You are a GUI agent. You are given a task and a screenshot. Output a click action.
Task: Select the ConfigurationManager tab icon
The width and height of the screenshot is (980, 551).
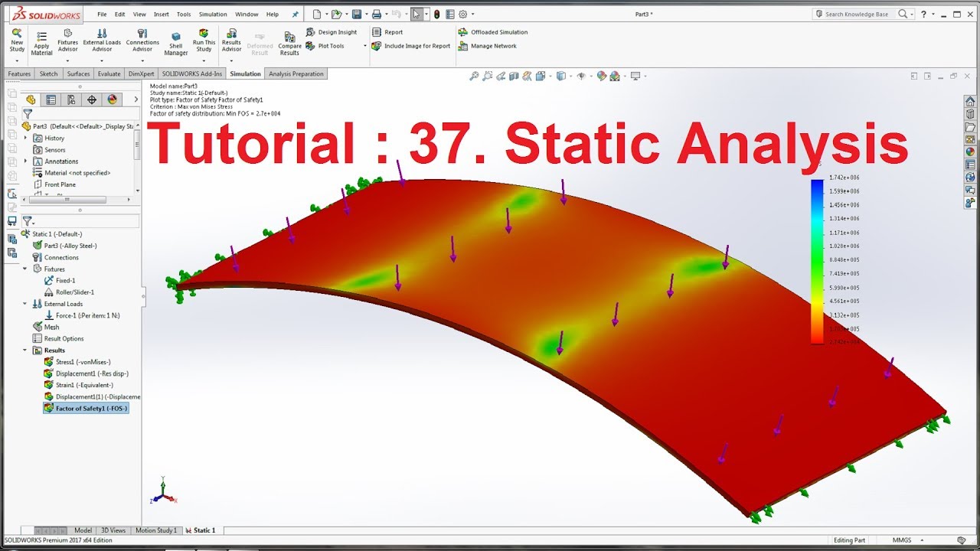coord(71,99)
